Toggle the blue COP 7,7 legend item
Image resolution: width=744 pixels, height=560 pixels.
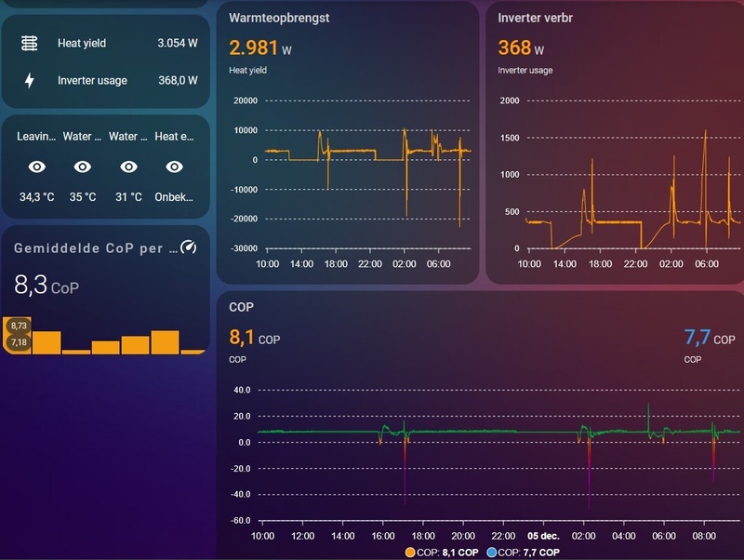[x=524, y=553]
